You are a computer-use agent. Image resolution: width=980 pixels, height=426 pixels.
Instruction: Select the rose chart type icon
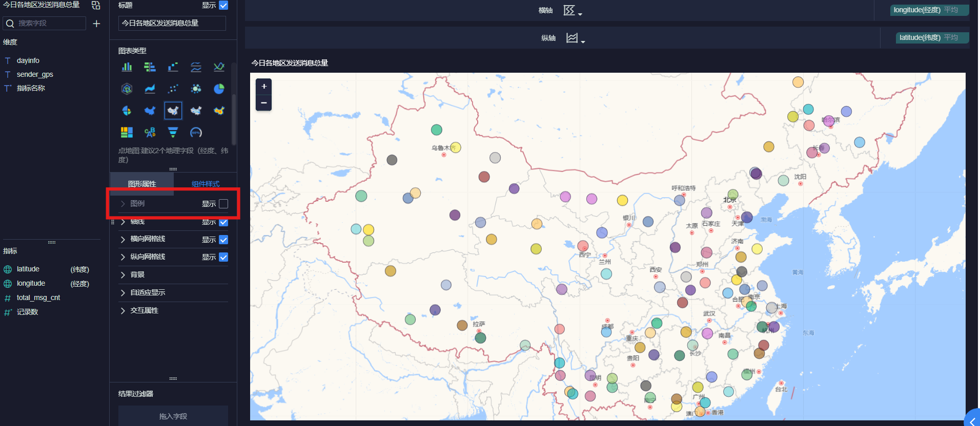coord(127,111)
